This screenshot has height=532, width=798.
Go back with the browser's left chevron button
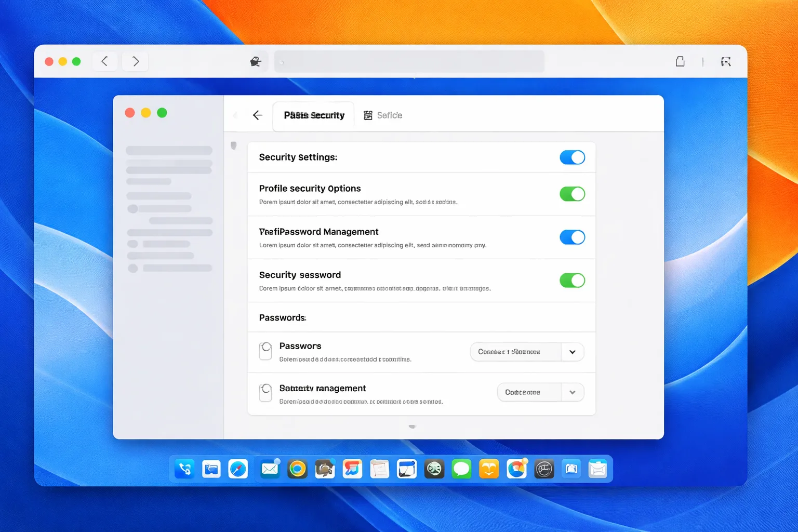(105, 61)
